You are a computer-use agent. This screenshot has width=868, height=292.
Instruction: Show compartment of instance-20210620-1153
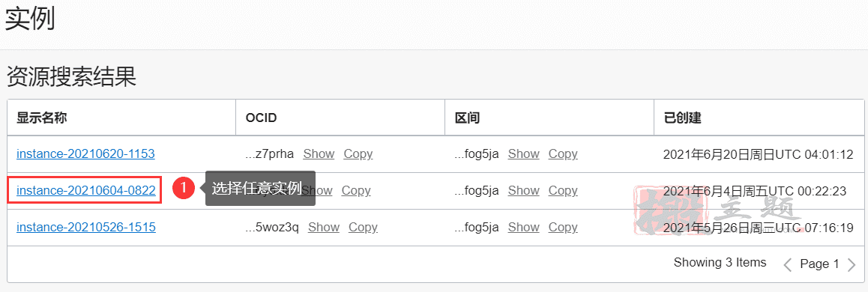pos(524,153)
